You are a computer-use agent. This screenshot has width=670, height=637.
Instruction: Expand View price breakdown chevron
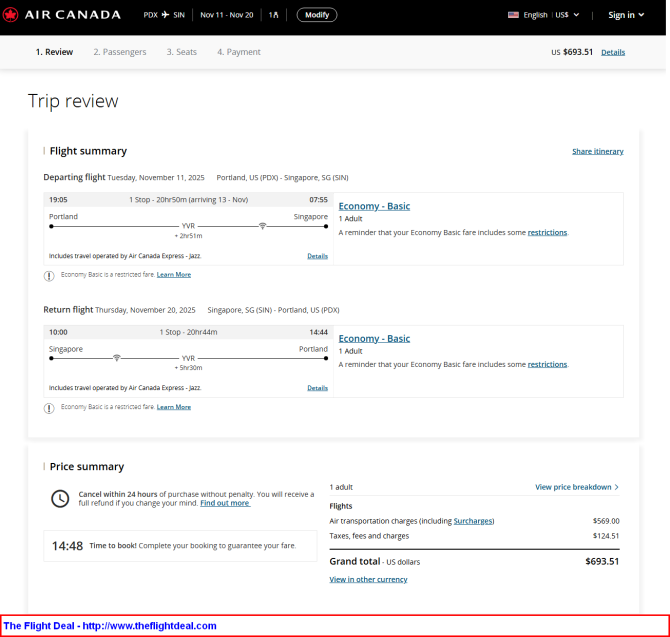617,487
